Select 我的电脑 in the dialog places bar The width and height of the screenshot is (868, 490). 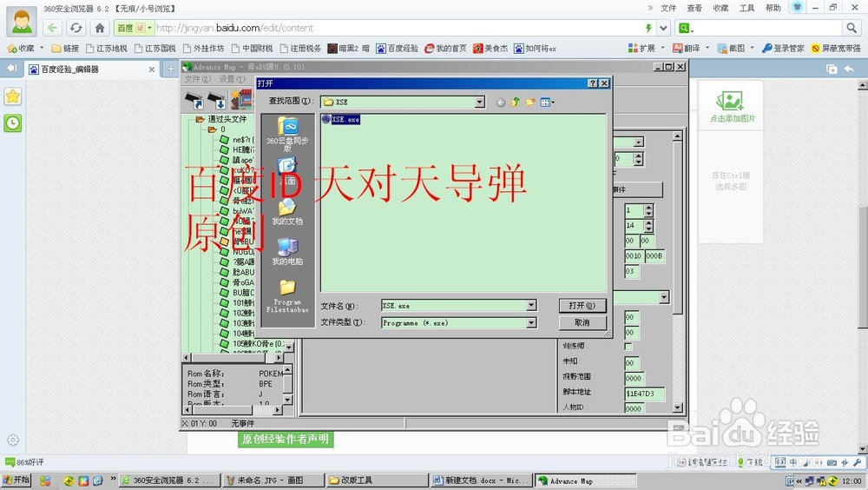click(x=287, y=252)
